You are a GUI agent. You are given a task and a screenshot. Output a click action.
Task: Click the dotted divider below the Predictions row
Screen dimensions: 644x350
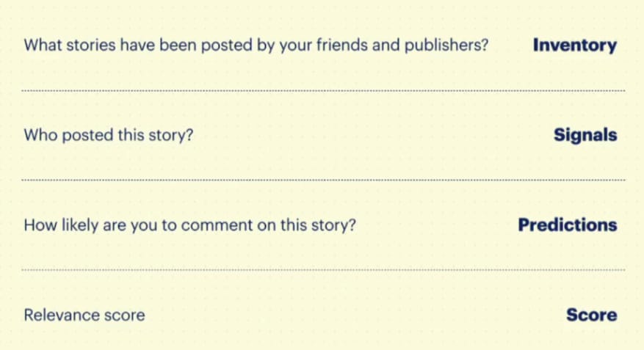click(323, 270)
